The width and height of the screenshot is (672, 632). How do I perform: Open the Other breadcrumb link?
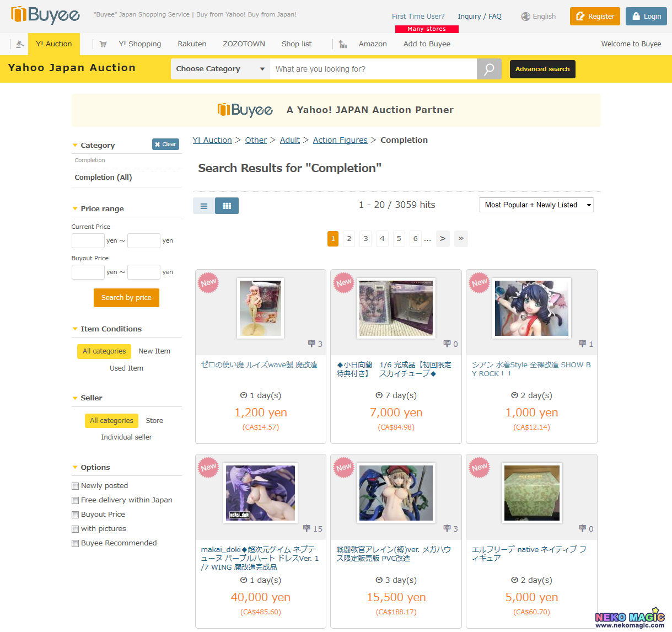point(256,140)
